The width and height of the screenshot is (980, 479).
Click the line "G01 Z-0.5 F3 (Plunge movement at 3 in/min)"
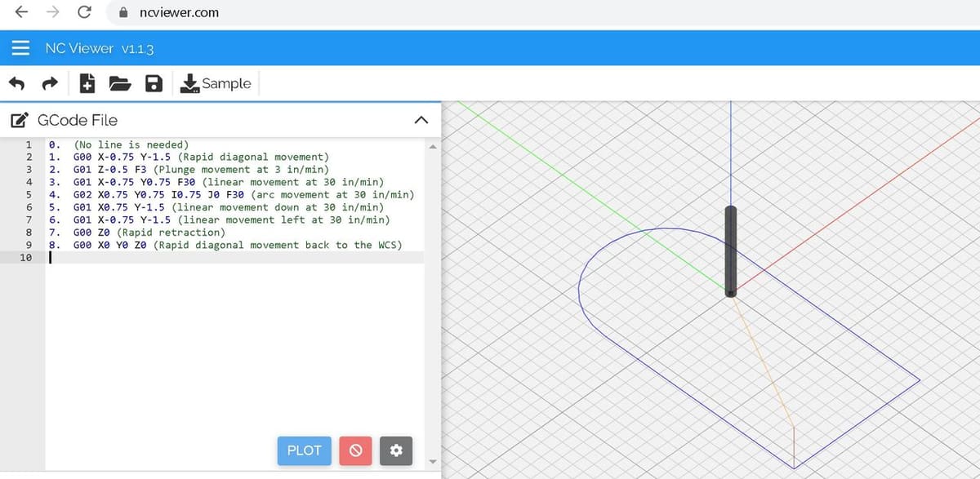click(201, 169)
